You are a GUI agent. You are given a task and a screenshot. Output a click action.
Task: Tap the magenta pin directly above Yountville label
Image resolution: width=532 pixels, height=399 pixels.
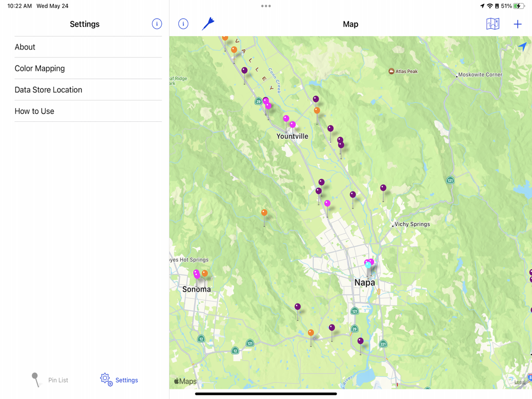pyautogui.click(x=293, y=124)
